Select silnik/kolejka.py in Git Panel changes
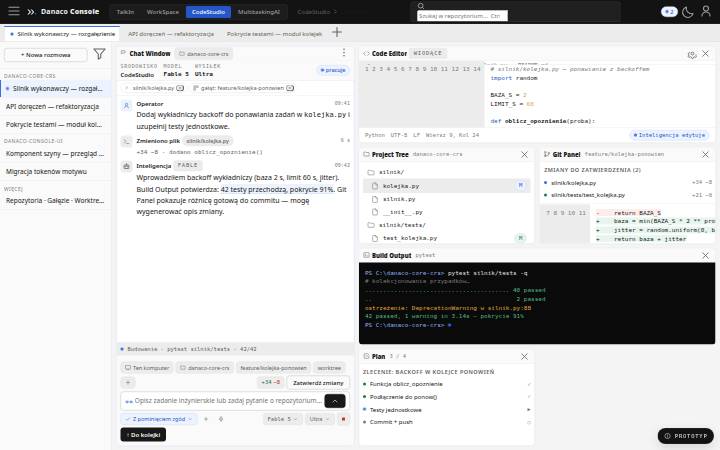Viewport: 720px width, 450px height. pyautogui.click(x=628, y=183)
